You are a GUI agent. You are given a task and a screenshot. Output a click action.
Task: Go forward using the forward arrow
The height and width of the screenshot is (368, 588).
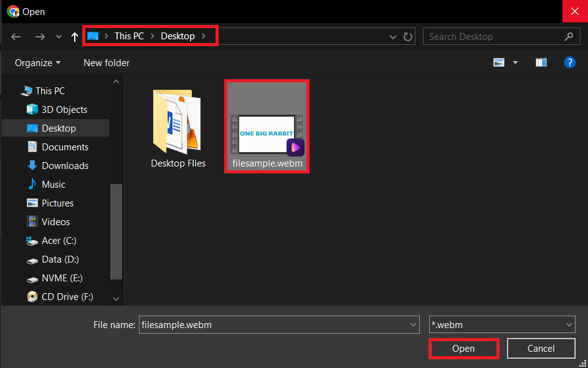(x=40, y=36)
